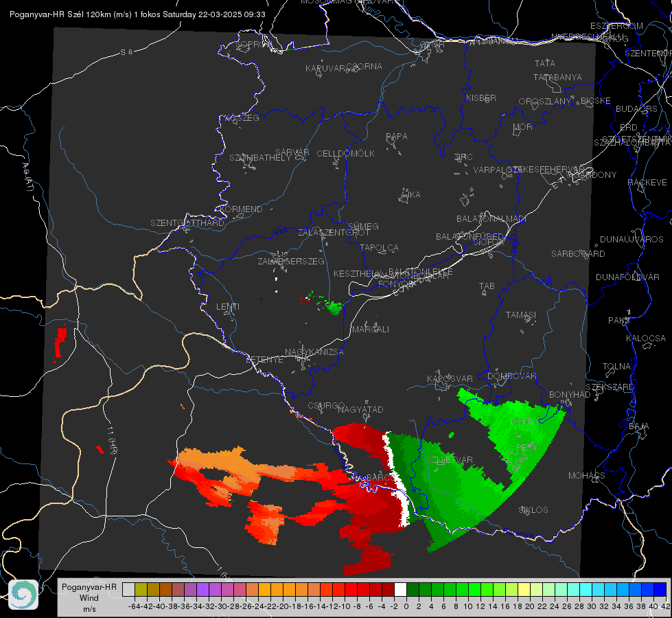Image resolution: width=672 pixels, height=618 pixels.
Task: Click the swirl logo icon beside the legend
Action: pyautogui.click(x=23, y=595)
